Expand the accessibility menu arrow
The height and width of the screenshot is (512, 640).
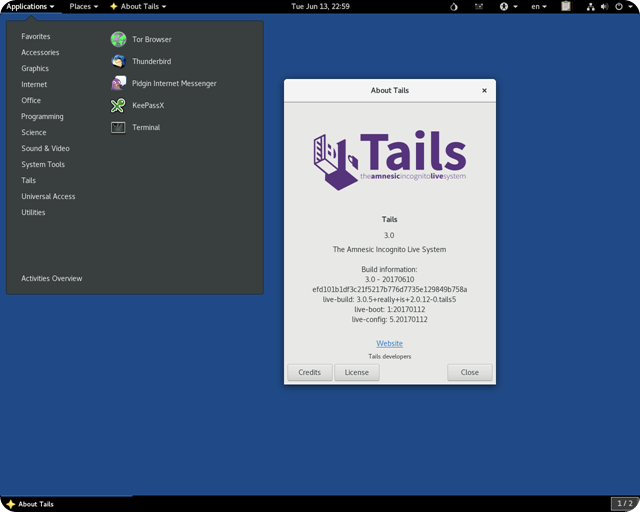(x=516, y=7)
